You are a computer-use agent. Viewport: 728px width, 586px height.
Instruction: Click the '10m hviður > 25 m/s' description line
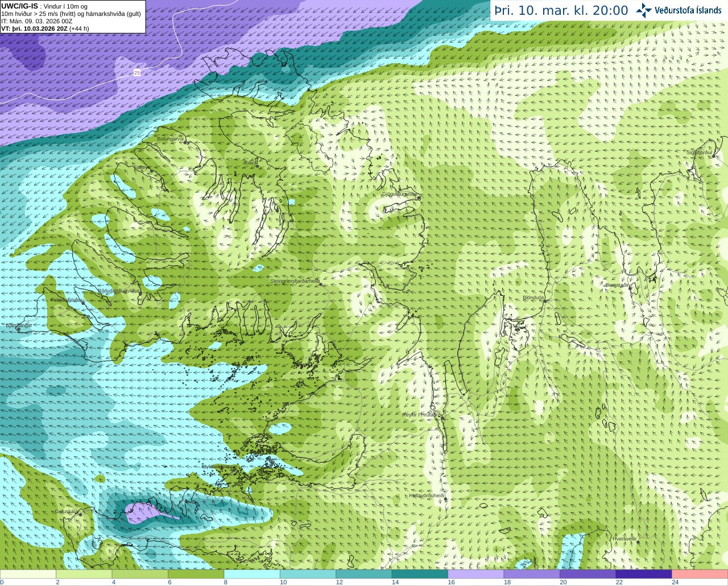(71, 14)
